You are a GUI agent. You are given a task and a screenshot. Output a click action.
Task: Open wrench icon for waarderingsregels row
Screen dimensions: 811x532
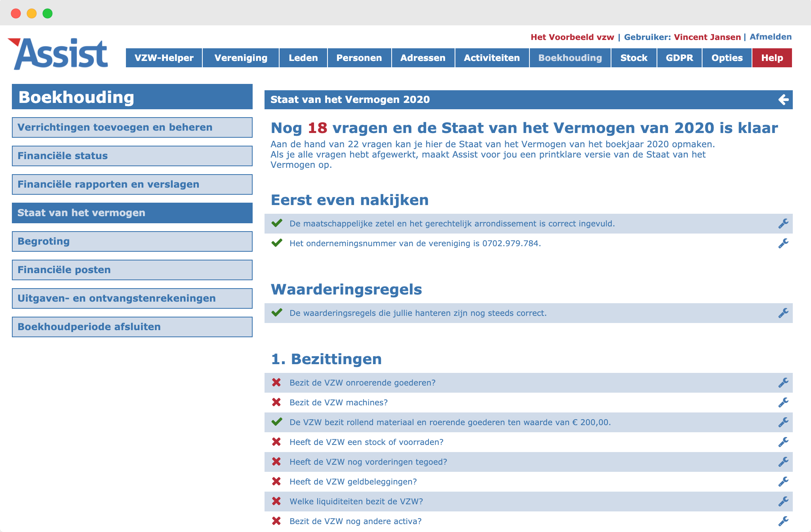tap(783, 313)
